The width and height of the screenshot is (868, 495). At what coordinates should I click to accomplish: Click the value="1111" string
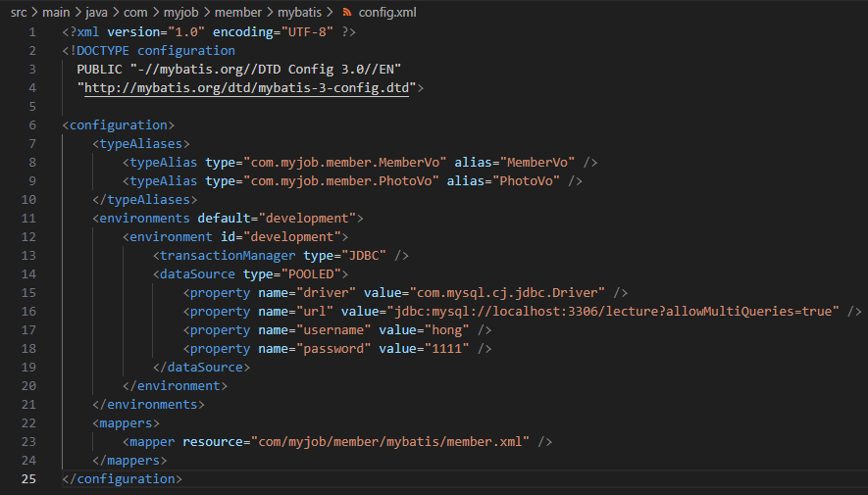[x=446, y=348]
